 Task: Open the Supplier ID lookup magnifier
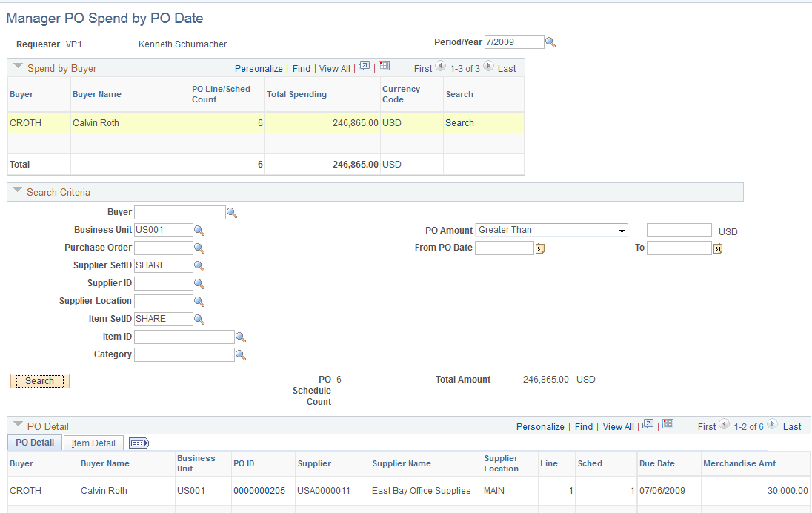tap(199, 283)
